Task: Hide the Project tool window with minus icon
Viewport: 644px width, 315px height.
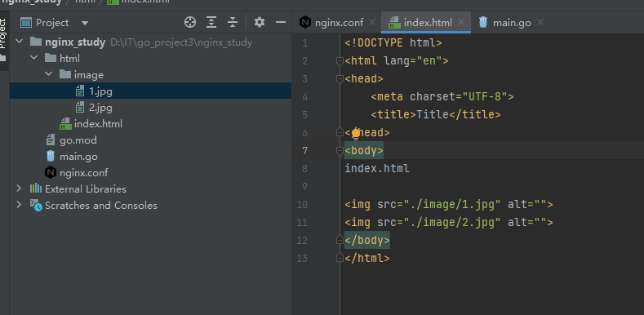Action: coord(281,23)
